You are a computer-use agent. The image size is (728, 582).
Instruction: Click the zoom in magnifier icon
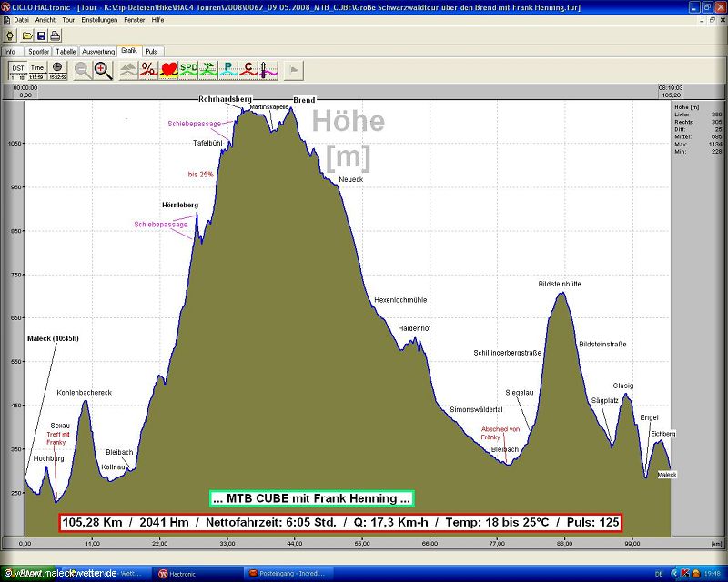[x=103, y=69]
